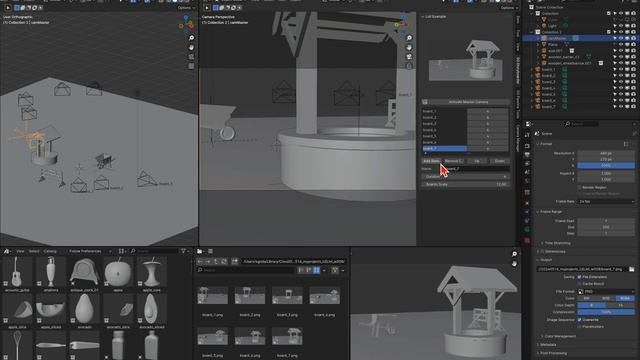This screenshot has width=640, height=360.
Task: Toggle eye visibility for Light in outliner
Action: click(x=621, y=25)
